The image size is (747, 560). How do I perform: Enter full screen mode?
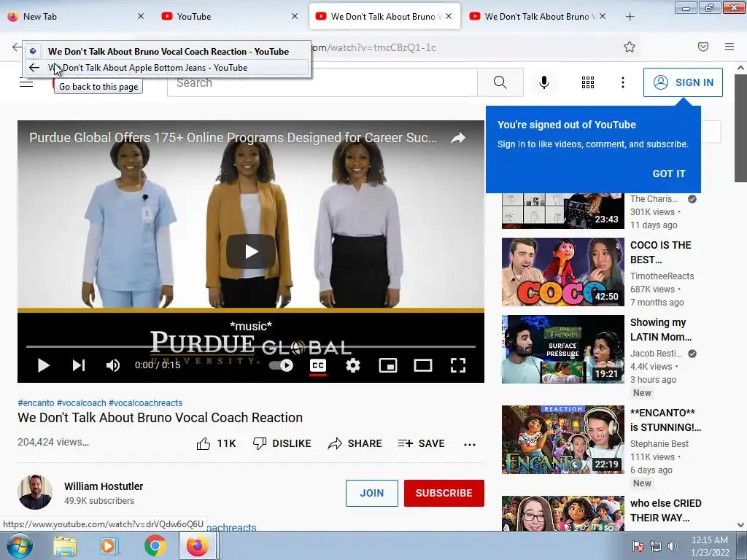tap(458, 365)
